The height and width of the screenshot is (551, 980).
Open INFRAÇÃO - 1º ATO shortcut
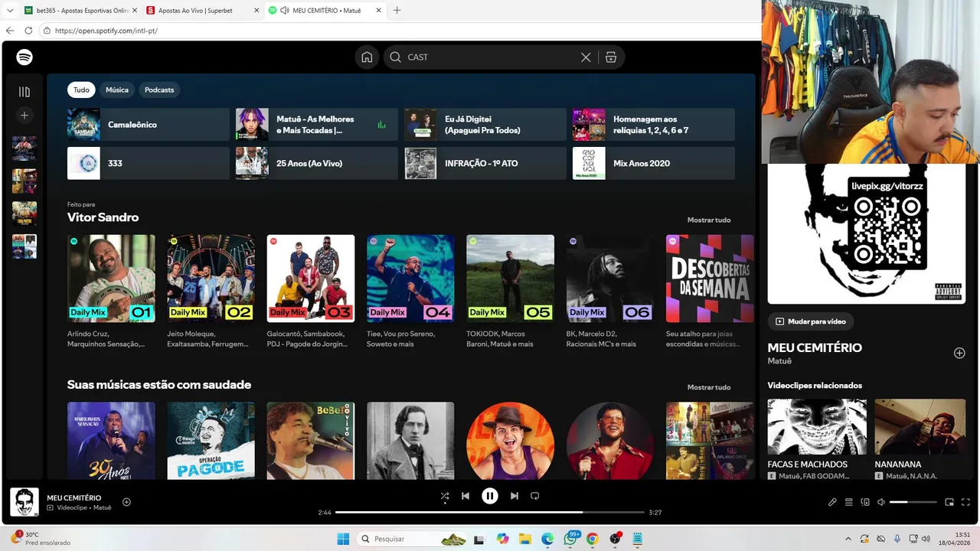[x=485, y=163]
